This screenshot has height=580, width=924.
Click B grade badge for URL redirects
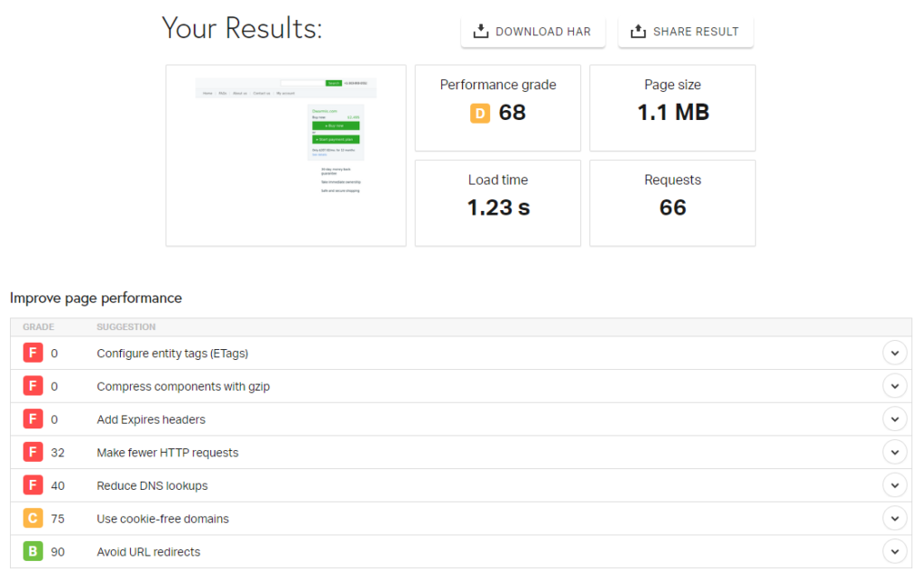pos(33,552)
